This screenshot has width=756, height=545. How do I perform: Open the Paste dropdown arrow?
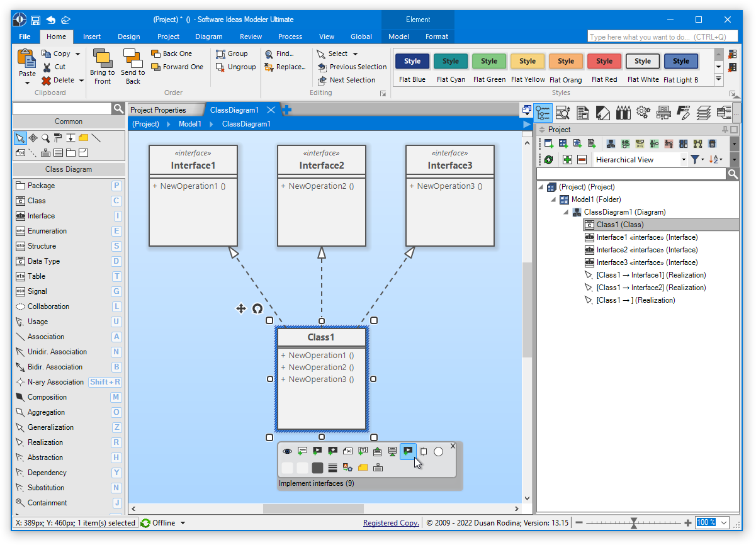[27, 82]
